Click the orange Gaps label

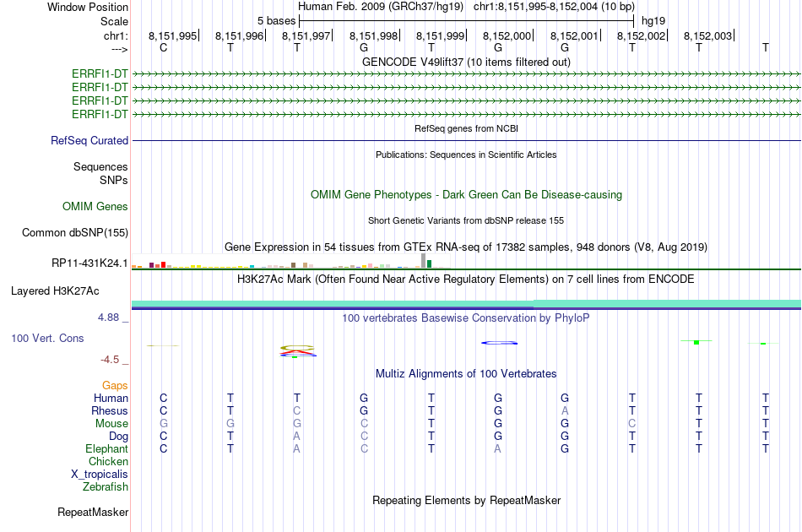coord(115,386)
